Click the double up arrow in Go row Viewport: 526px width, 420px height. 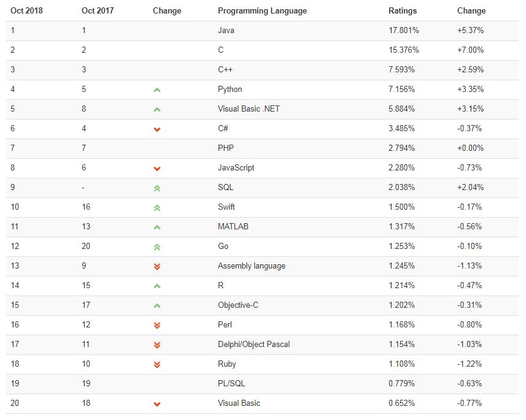coord(157,246)
